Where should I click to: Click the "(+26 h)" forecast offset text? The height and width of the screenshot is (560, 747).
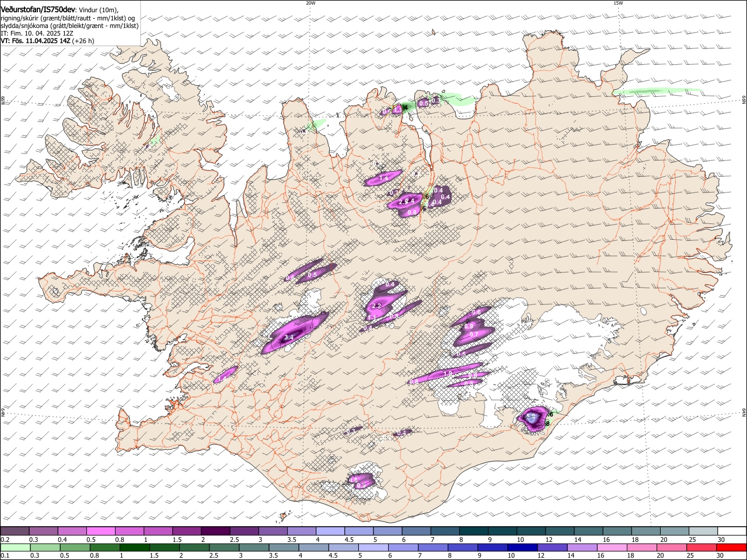[x=83, y=41]
